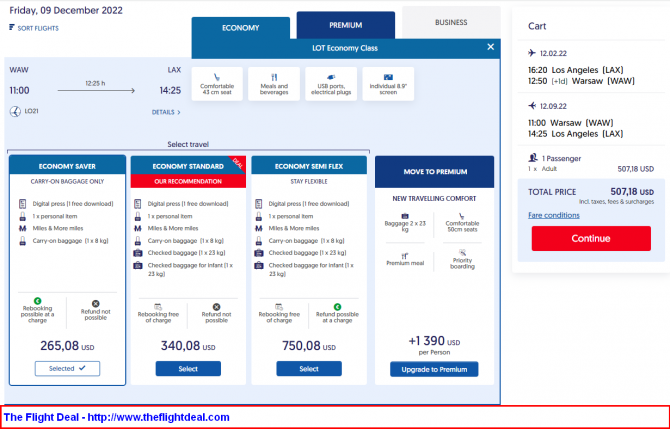
Task: Expand flight LO21 Details
Action: [166, 112]
